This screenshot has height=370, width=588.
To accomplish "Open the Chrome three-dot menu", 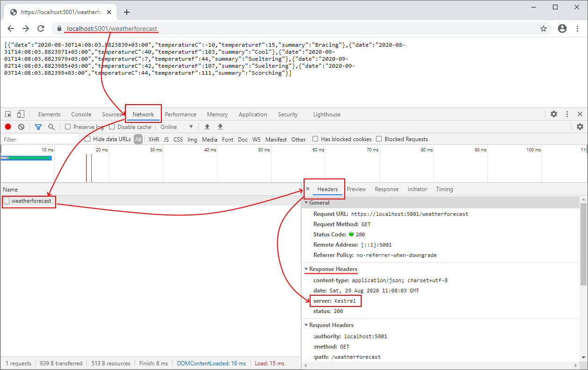I will click(577, 28).
